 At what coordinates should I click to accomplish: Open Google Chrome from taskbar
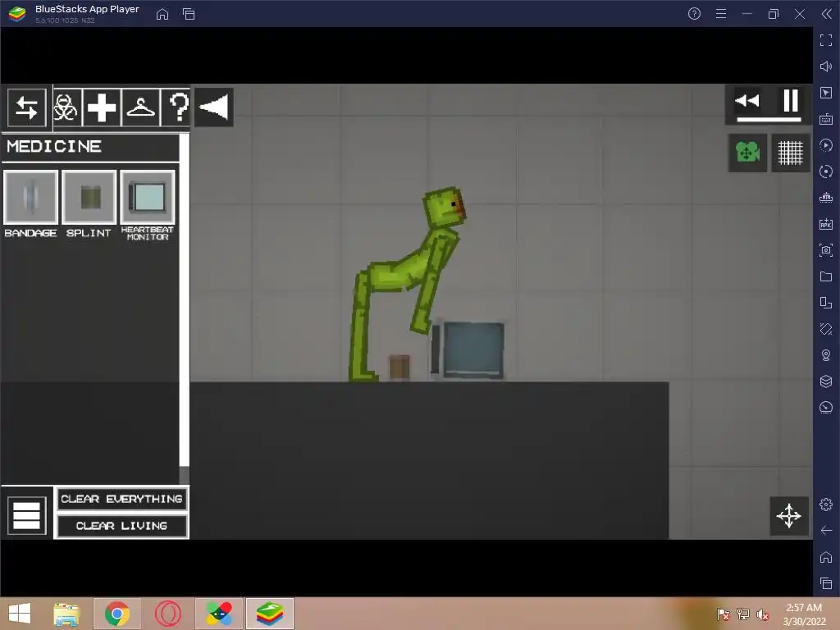click(117, 614)
